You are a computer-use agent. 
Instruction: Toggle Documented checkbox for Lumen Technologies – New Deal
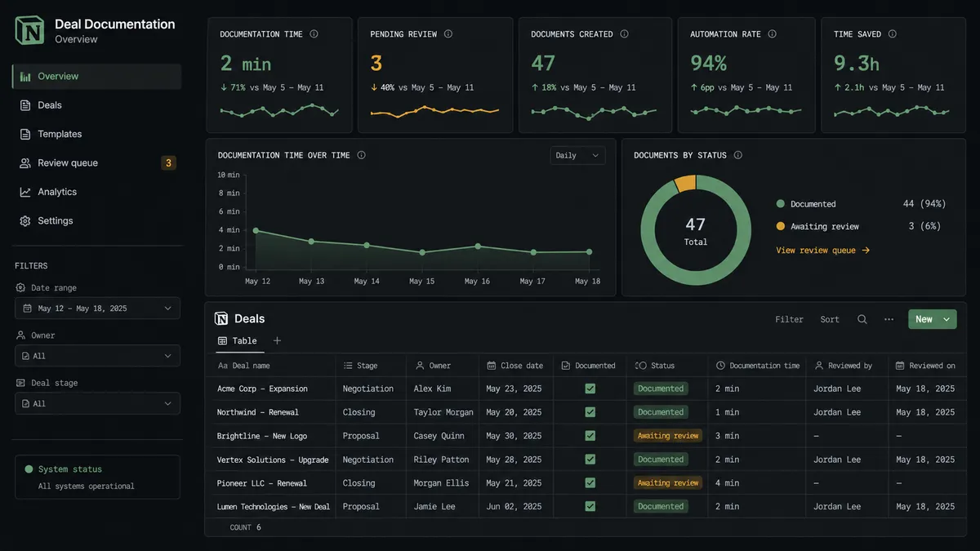(x=590, y=506)
